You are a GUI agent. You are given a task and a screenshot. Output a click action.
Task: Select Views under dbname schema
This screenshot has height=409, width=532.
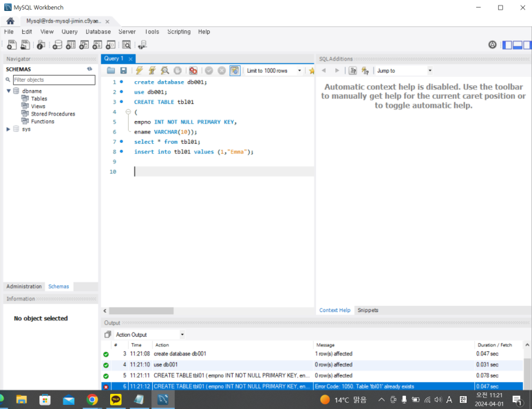tap(38, 107)
